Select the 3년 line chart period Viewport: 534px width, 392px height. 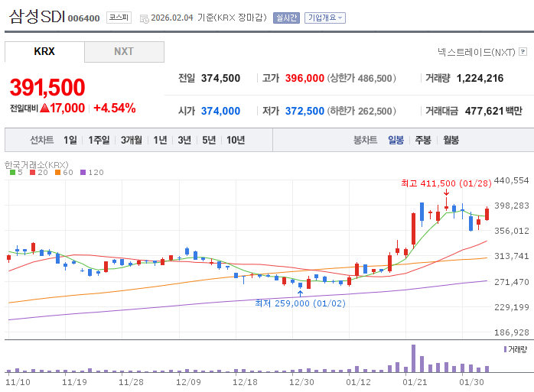(184, 140)
